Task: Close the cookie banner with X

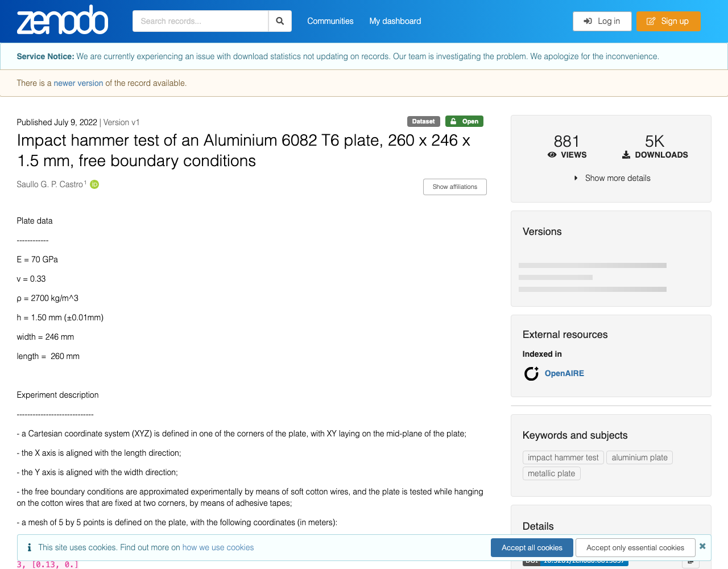Action: [x=702, y=546]
